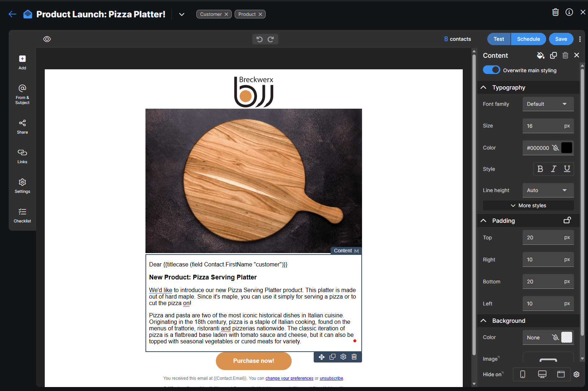Viewport: 588px width, 391px height.
Task: Open the Checklist sidebar item
Action: pyautogui.click(x=22, y=215)
